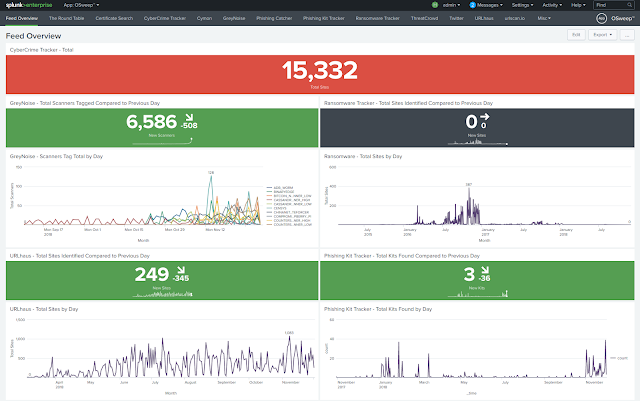Click the Splunk Enterprise logo

click(x=29, y=5)
